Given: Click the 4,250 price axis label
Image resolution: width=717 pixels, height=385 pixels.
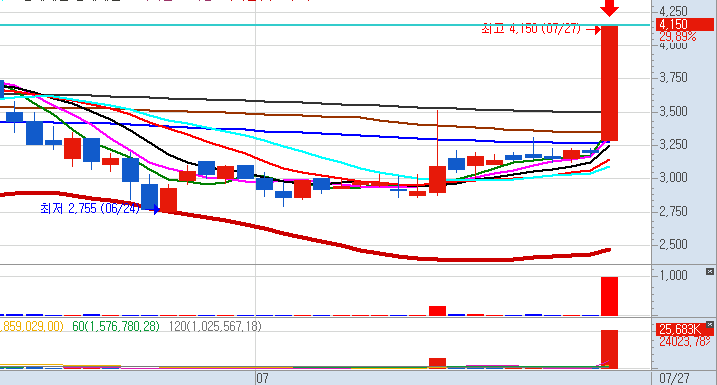Looking at the screenshot, I should click(673, 11).
